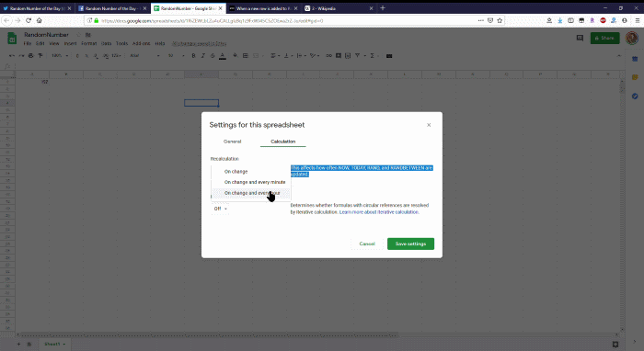The image size is (644, 351).
Task: Click the RandomNumber document title
Action: [46, 35]
